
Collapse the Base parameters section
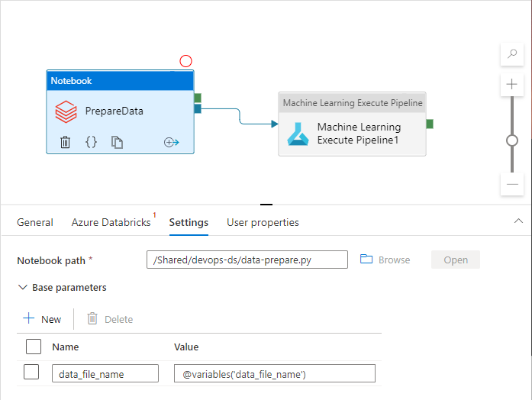pyautogui.click(x=21, y=288)
